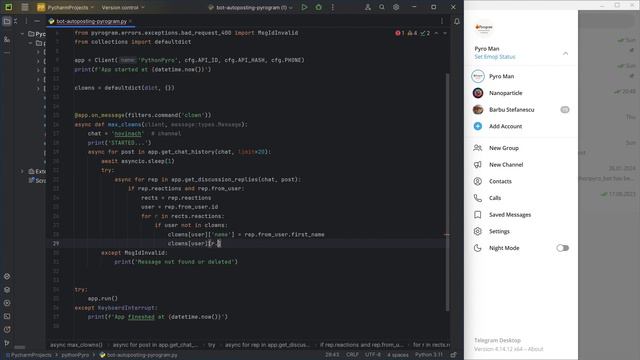Open Services tool window icon
640x360 pixels.
coord(7,303)
